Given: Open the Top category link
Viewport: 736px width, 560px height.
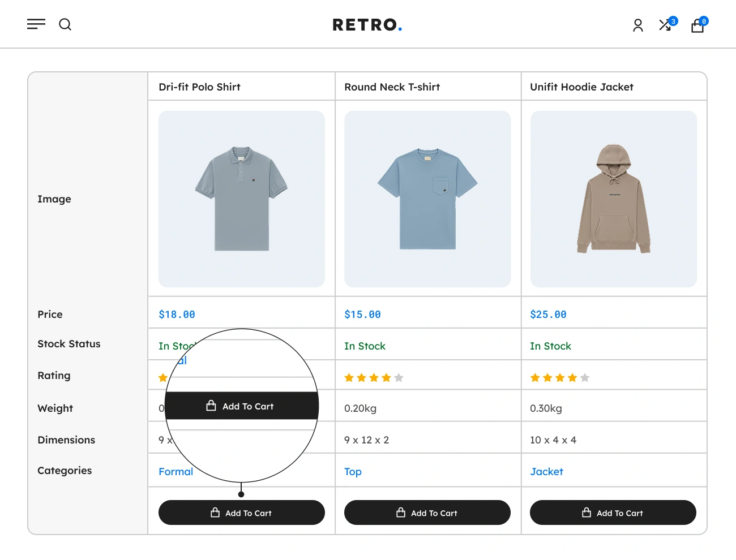Looking at the screenshot, I should 353,472.
